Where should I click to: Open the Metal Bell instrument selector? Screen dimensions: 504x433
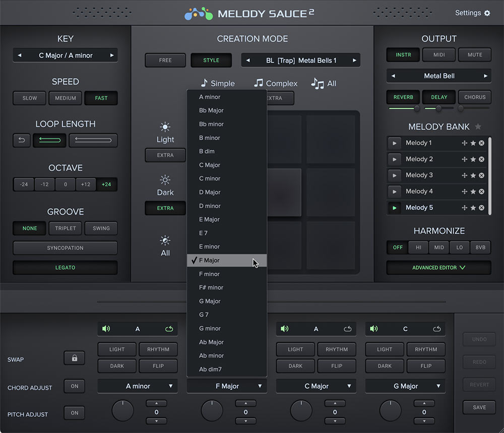coord(438,76)
